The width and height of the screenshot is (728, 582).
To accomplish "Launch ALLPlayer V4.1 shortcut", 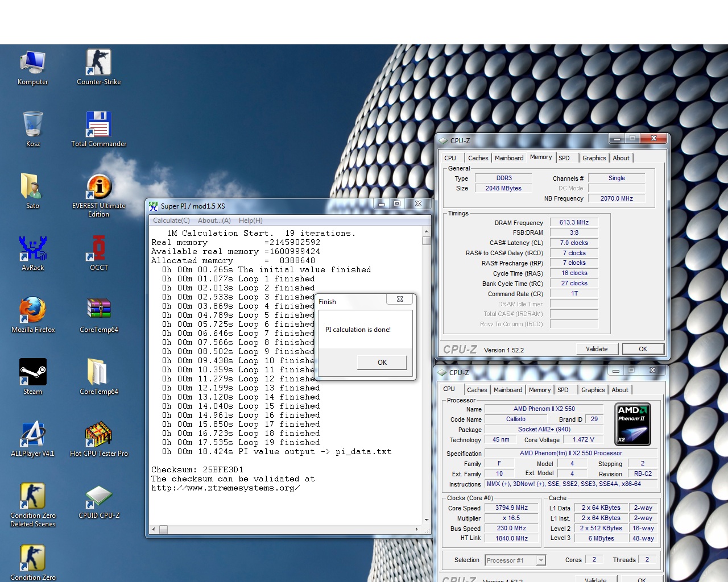I will [32, 435].
